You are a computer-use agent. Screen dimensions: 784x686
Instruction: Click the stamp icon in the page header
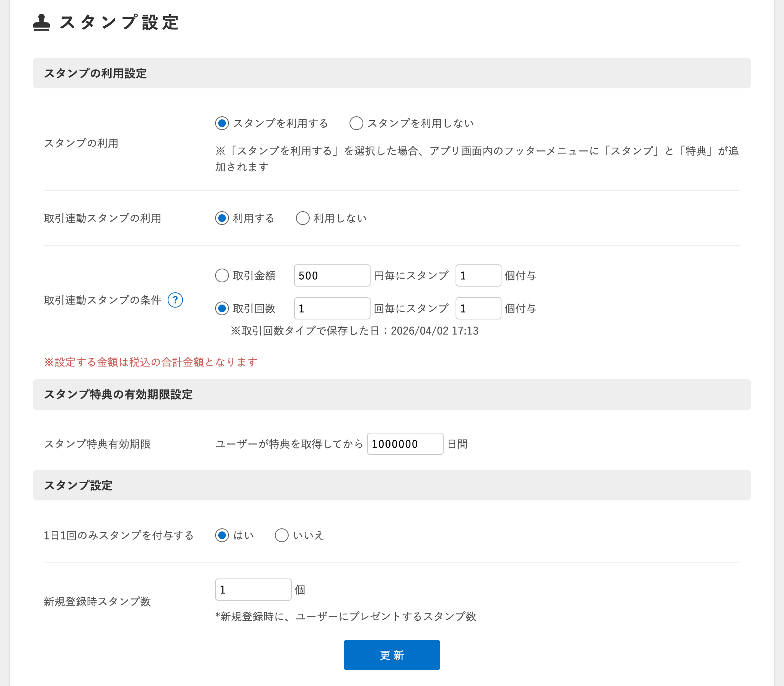point(42,22)
